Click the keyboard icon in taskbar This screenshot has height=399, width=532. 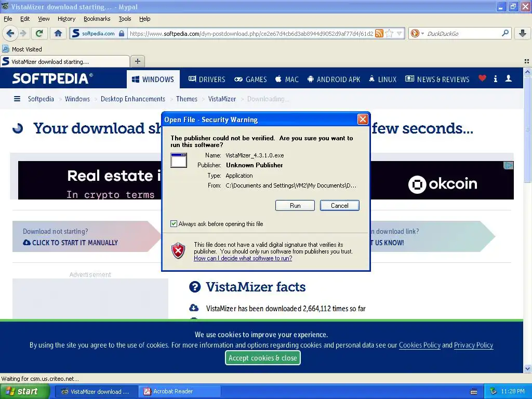pos(474,392)
